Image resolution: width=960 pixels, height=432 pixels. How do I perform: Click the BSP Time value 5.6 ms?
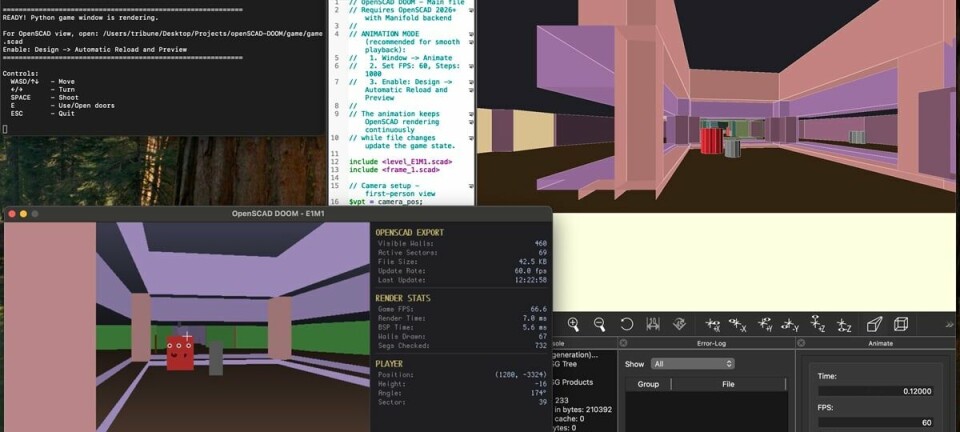[x=535, y=327]
